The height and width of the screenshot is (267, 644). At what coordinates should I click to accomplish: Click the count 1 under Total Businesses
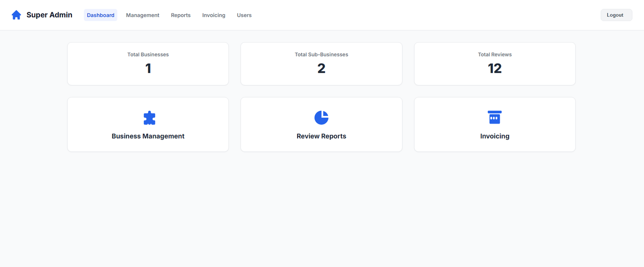[x=148, y=68]
